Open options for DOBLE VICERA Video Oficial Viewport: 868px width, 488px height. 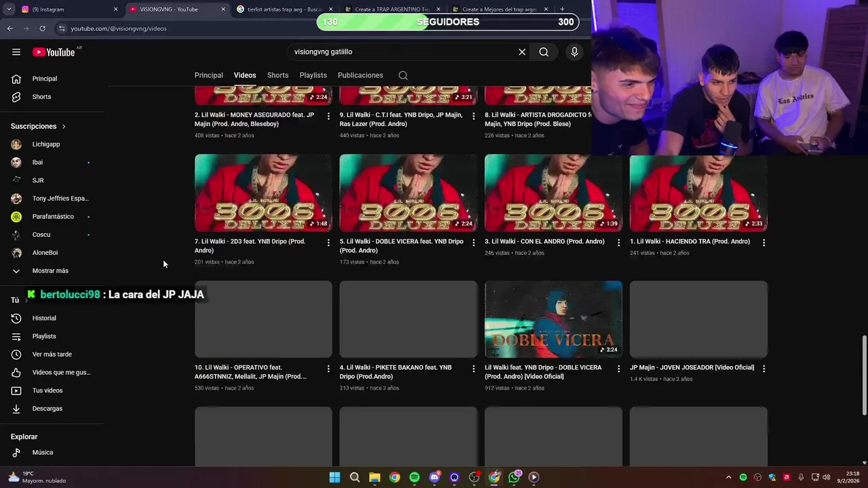[618, 369]
